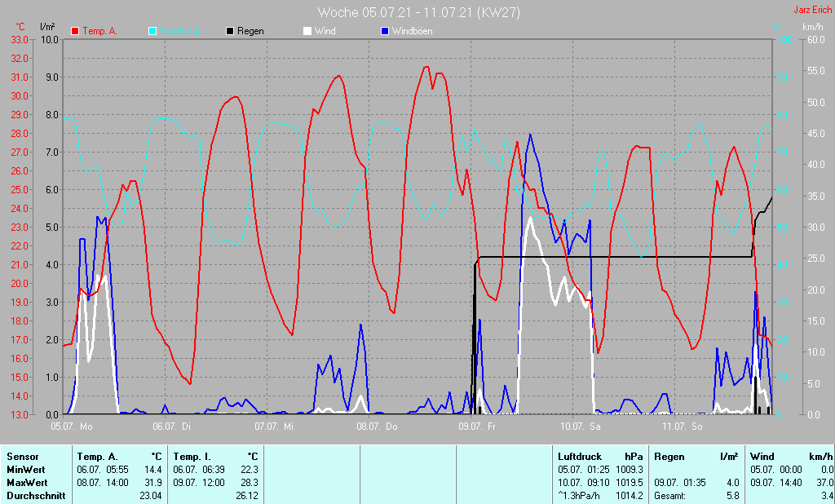Image resolution: width=835 pixels, height=504 pixels.
Task: Click the blue Windböen legend swatch
Action: [385, 31]
